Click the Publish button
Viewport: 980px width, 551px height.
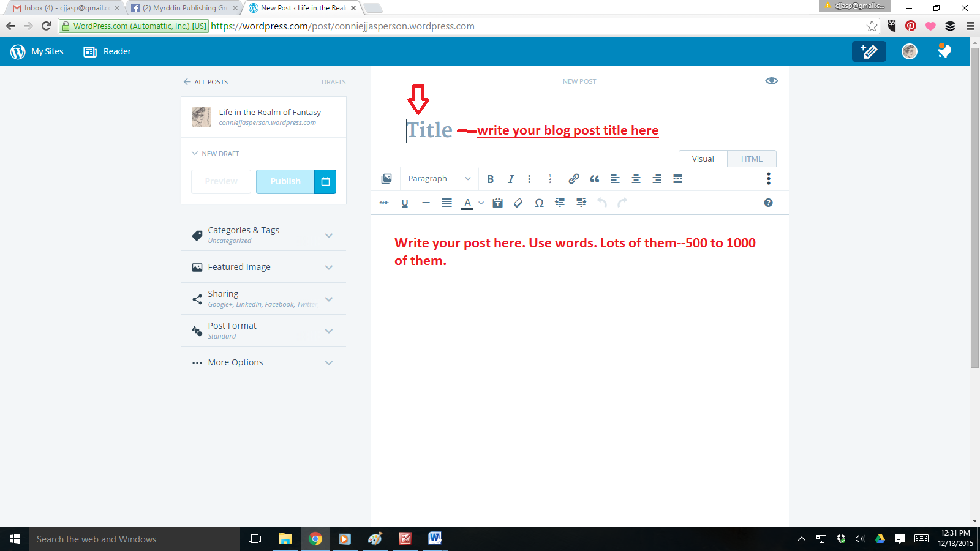pos(285,181)
